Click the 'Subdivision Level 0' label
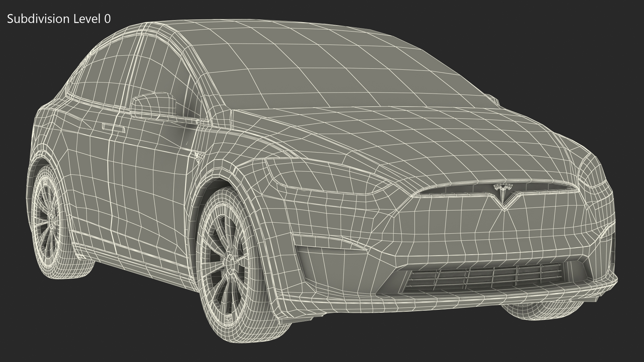Viewport: 644px width, 362px height. click(x=59, y=19)
